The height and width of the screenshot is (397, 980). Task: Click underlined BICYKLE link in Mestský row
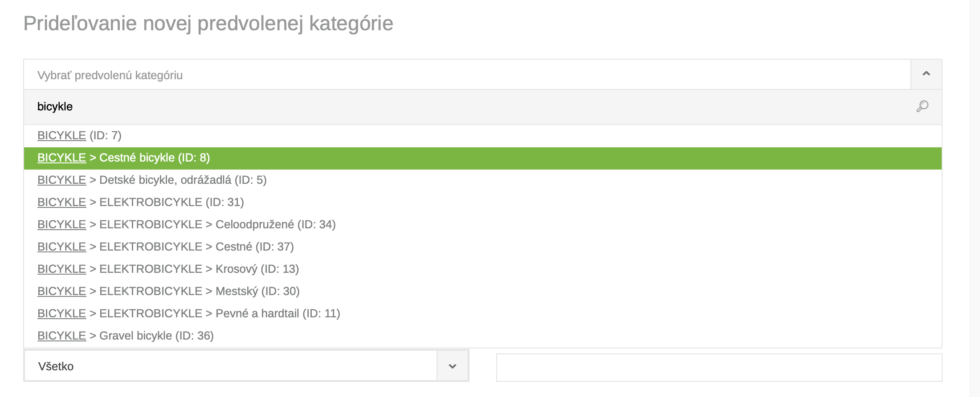61,291
